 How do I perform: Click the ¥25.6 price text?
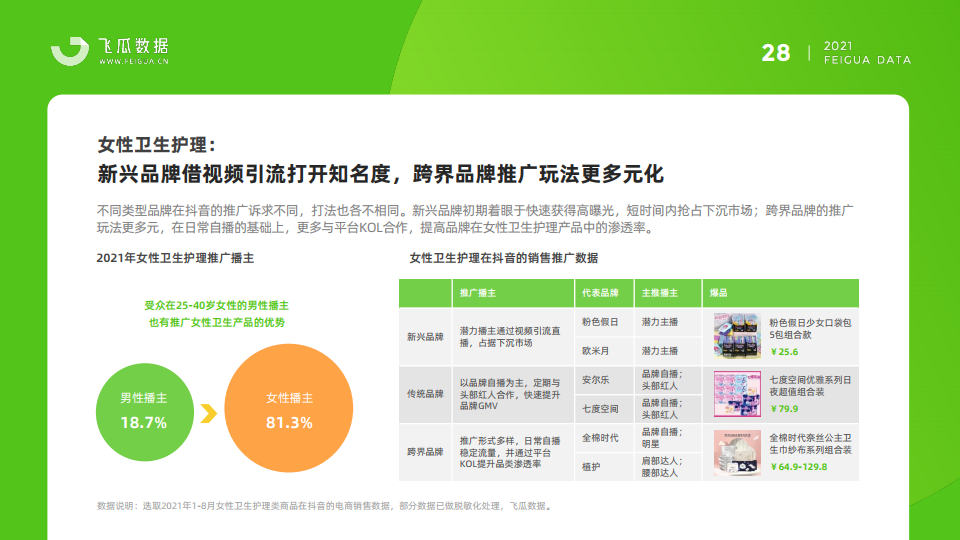[783, 352]
